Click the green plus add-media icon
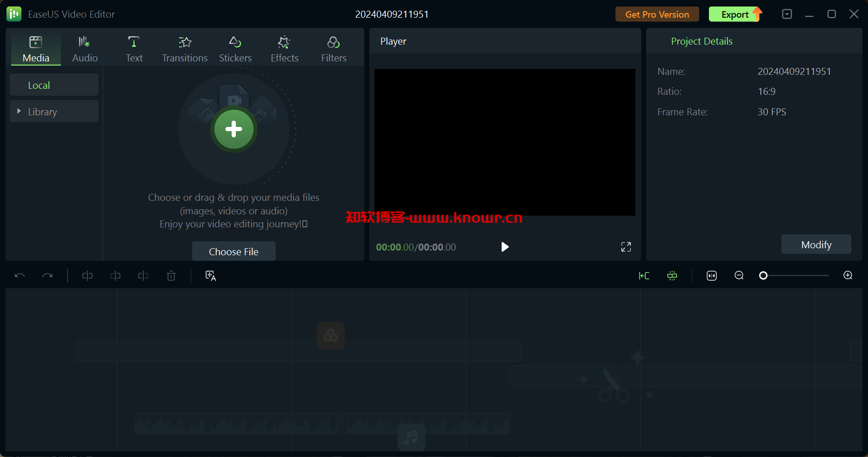The width and height of the screenshot is (868, 457). coord(234,129)
